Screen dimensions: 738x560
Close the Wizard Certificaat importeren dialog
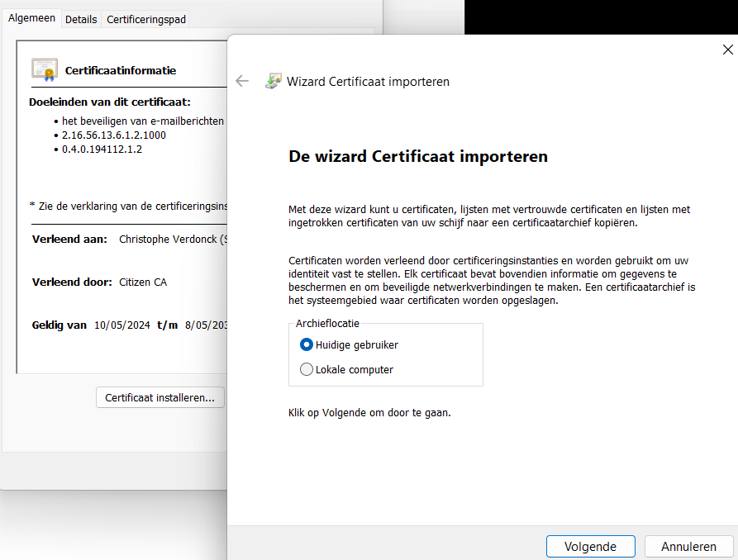point(727,50)
